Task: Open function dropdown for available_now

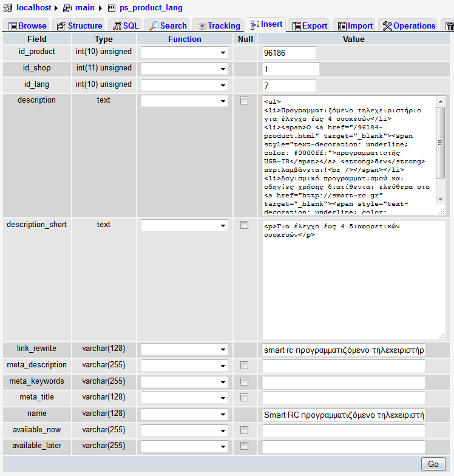Action: click(185, 431)
